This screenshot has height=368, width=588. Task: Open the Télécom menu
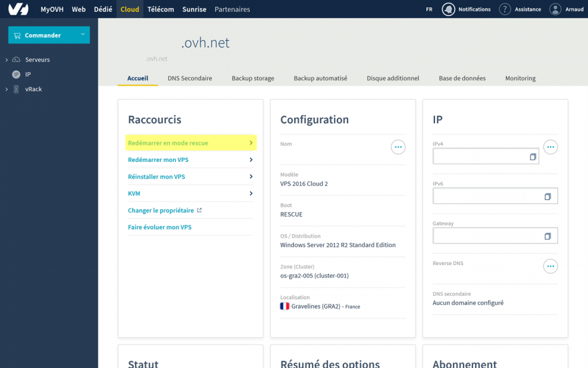point(160,9)
